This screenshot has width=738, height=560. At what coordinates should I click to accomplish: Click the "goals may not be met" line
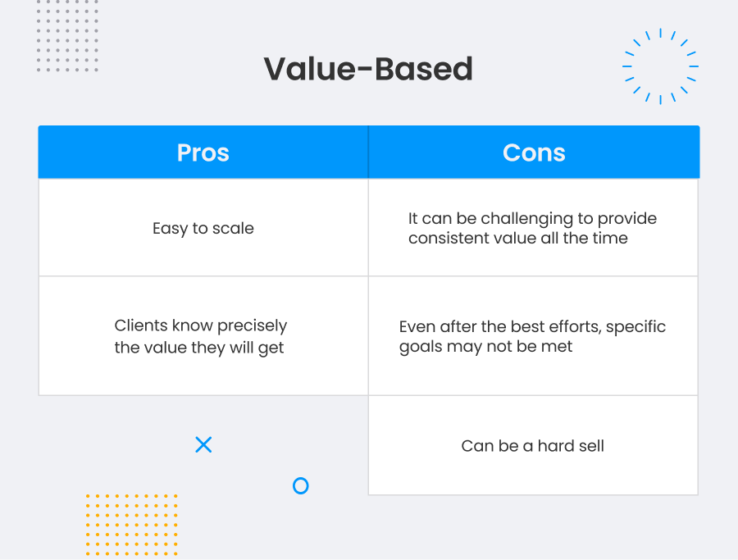(x=485, y=346)
